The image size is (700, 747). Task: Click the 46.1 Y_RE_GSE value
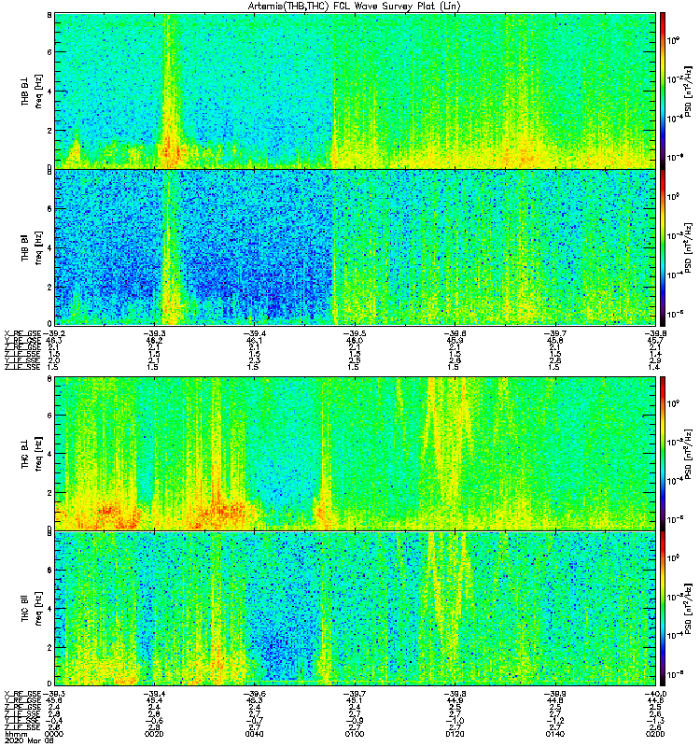point(254,341)
